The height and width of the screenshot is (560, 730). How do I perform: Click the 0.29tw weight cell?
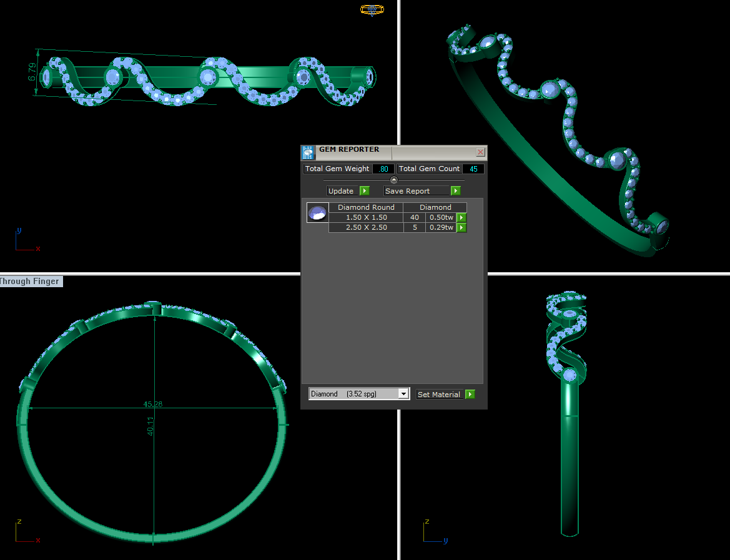pyautogui.click(x=441, y=228)
